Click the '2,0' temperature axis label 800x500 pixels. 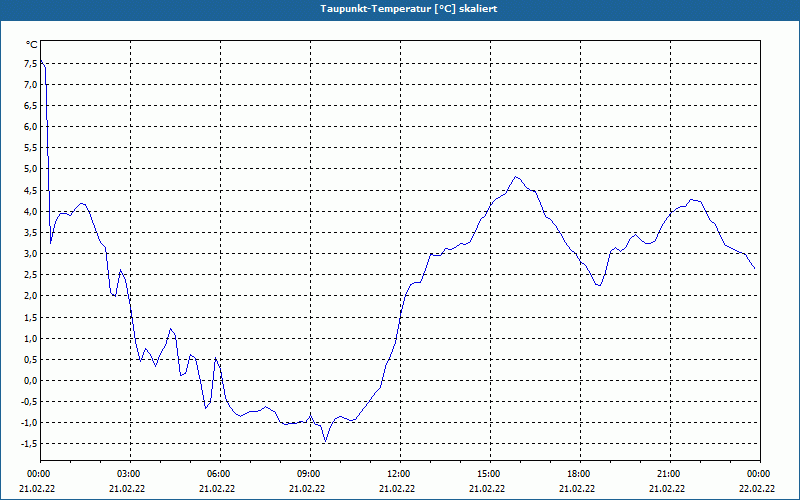31,296
